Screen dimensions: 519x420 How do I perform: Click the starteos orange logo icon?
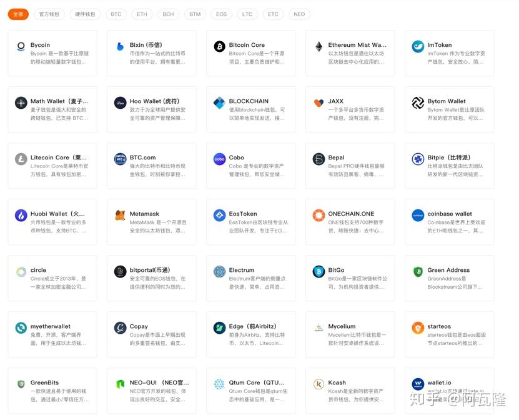(418, 328)
